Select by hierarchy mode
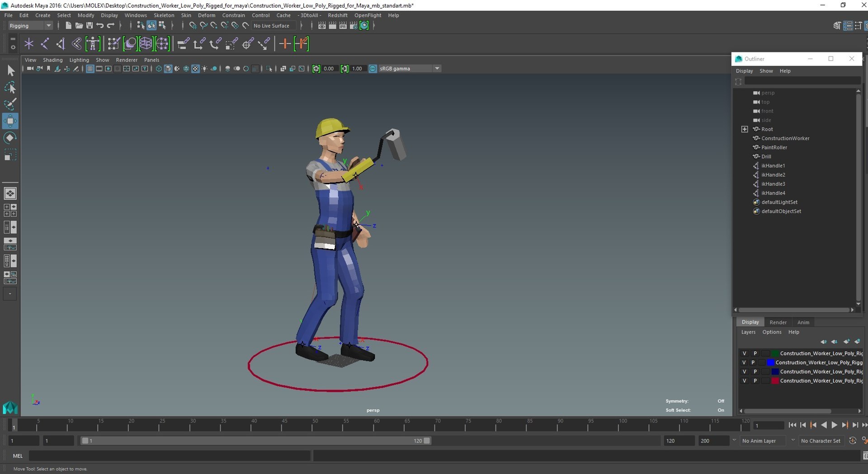The width and height of the screenshot is (868, 474). 141,26
